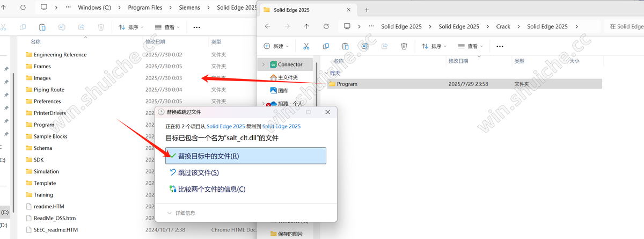Close the 替换或跳过文件 dialog
Screen dimensions: 644x239
click(327, 112)
